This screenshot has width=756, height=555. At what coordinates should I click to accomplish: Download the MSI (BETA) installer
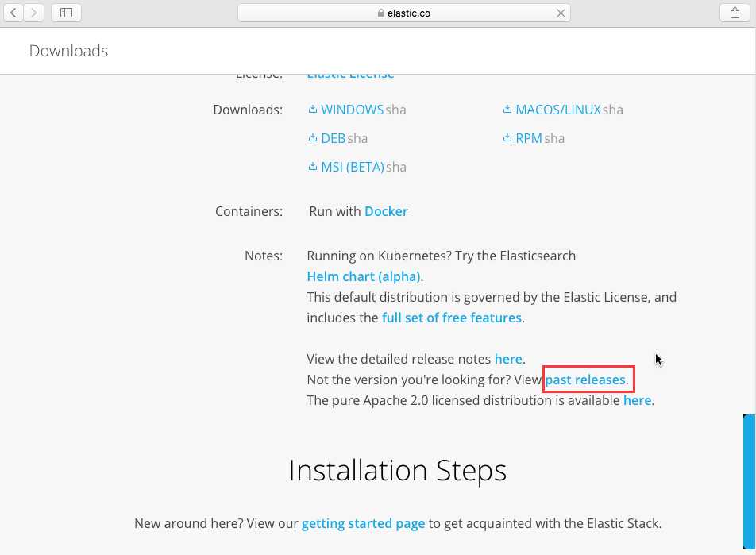tap(353, 167)
